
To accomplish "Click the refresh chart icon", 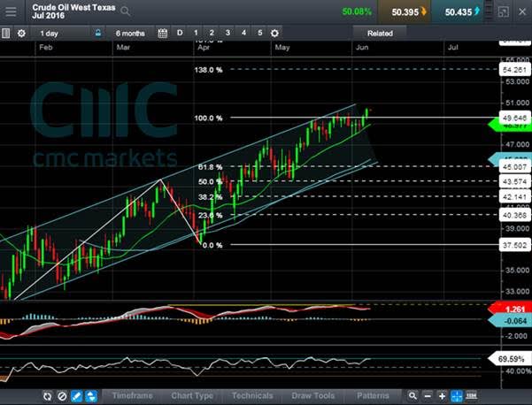I will (48, 396).
